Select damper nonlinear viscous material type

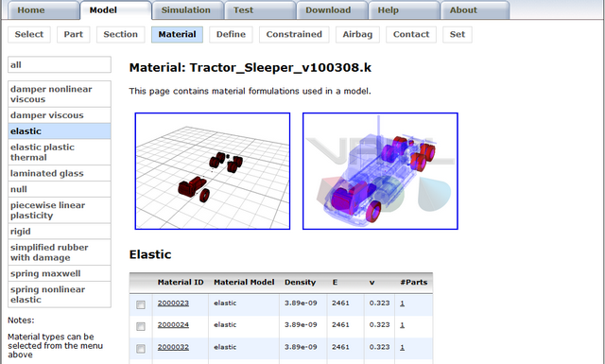coord(60,94)
